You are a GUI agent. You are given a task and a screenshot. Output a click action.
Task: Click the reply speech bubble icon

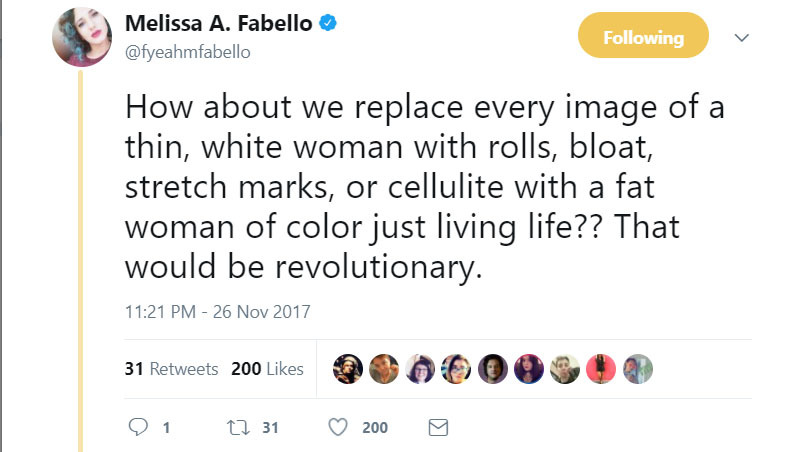coord(138,427)
